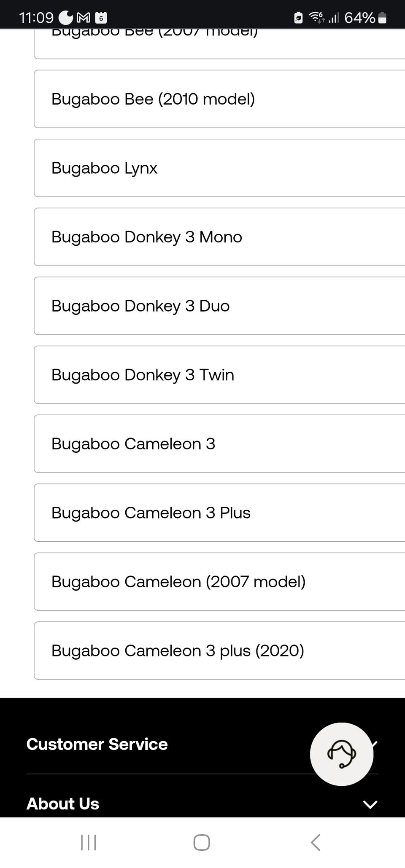The height and width of the screenshot is (868, 405).
Task: Tap the battery status icon
Action: pyautogui.click(x=382, y=18)
